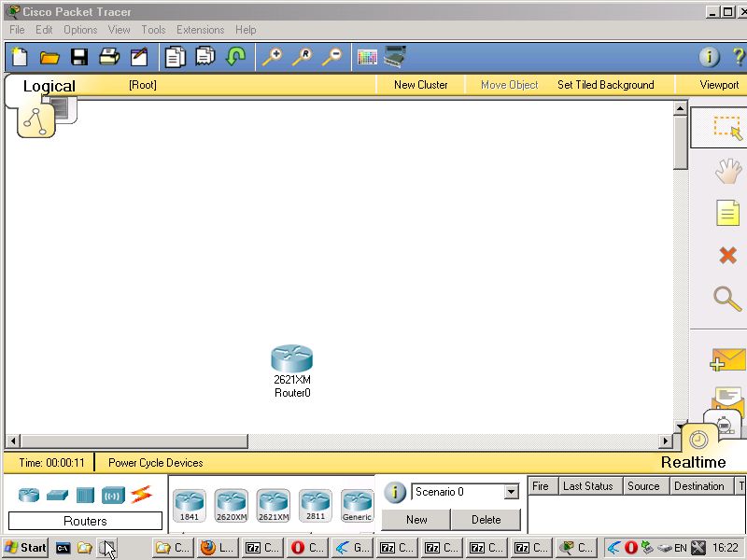Viewport: 747px width, 560px height.
Task: Select the Switches device category icon
Action: coord(57,496)
